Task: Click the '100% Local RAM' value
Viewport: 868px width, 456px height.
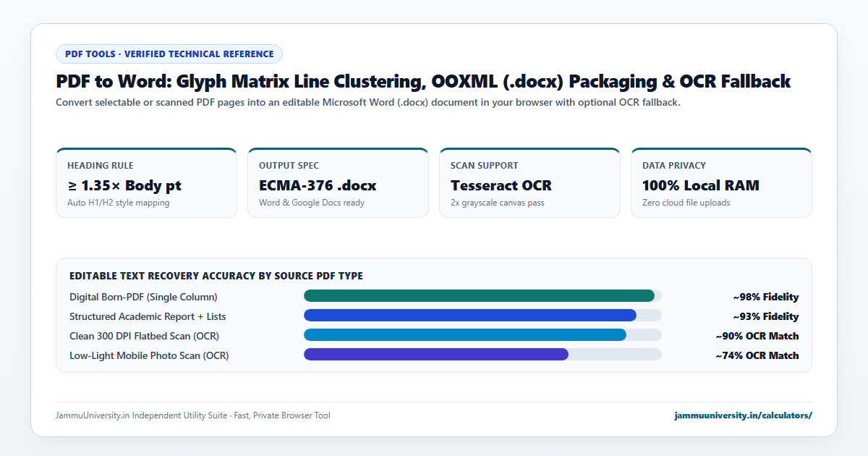Action: click(x=701, y=185)
